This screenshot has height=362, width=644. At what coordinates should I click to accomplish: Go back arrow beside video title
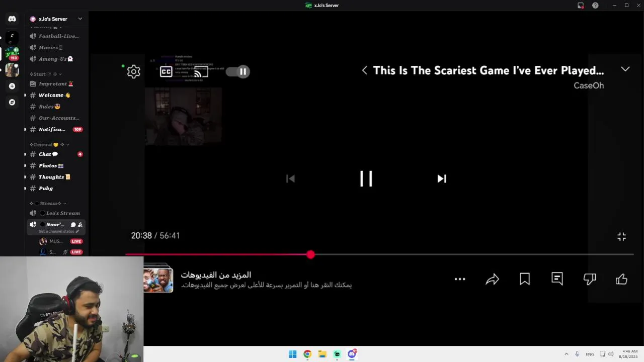(365, 71)
